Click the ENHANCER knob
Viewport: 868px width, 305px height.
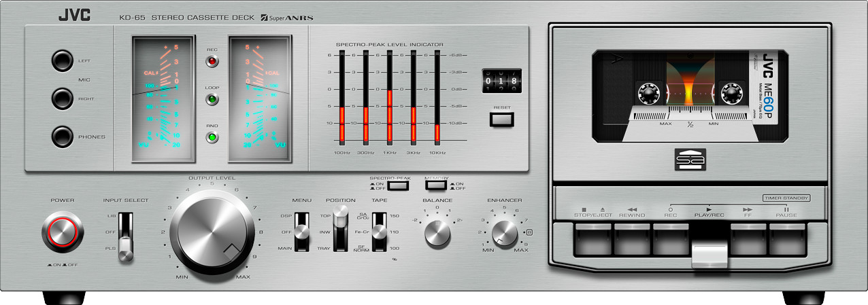pyautogui.click(x=504, y=233)
